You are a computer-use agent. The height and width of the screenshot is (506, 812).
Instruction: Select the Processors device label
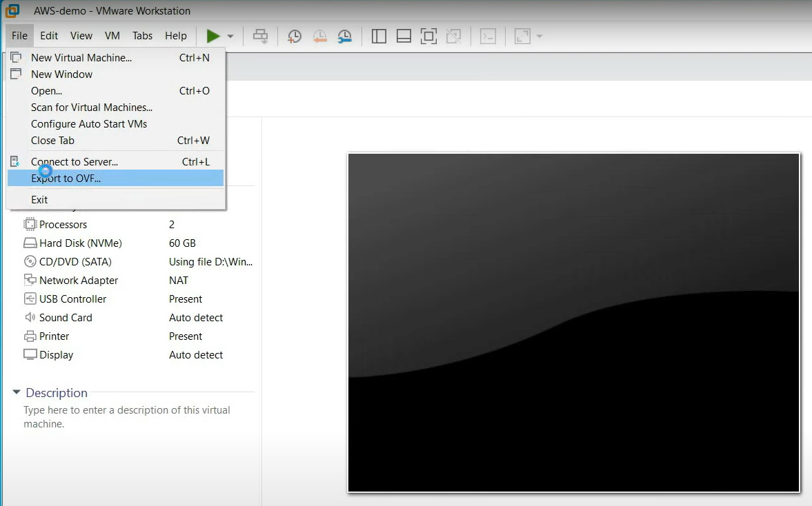tap(63, 225)
